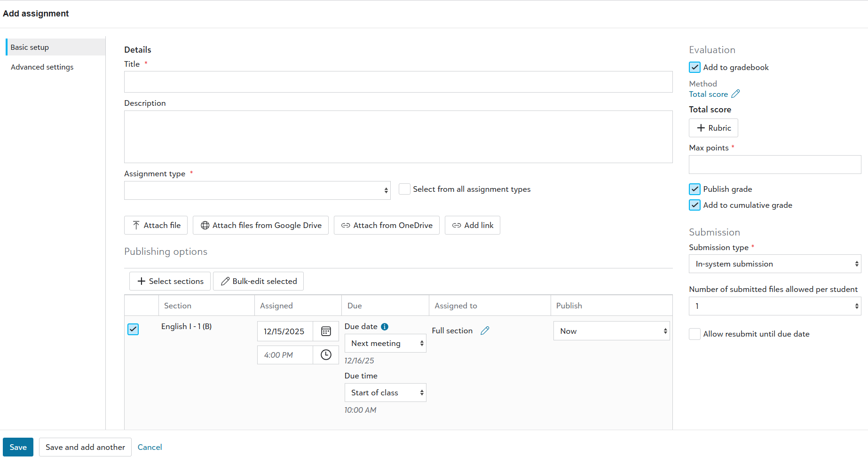868x464 pixels.
Task: Click the Due date info icon
Action: (385, 327)
